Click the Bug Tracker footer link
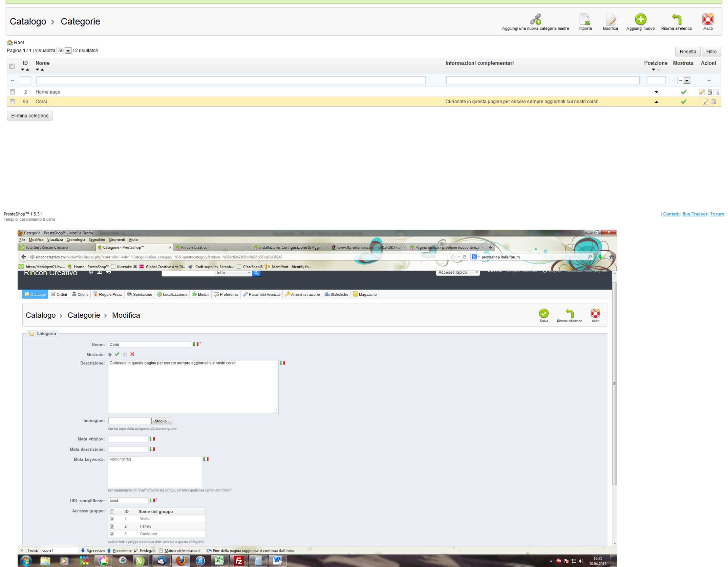This screenshot has width=728, height=567. click(x=694, y=214)
